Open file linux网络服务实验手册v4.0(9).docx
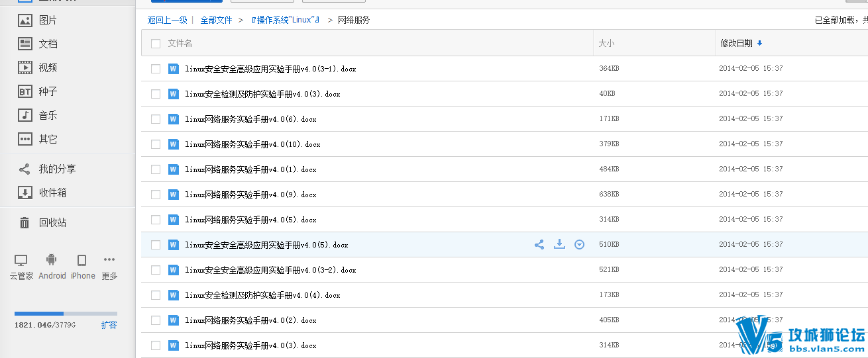The height and width of the screenshot is (358, 868). click(x=250, y=195)
